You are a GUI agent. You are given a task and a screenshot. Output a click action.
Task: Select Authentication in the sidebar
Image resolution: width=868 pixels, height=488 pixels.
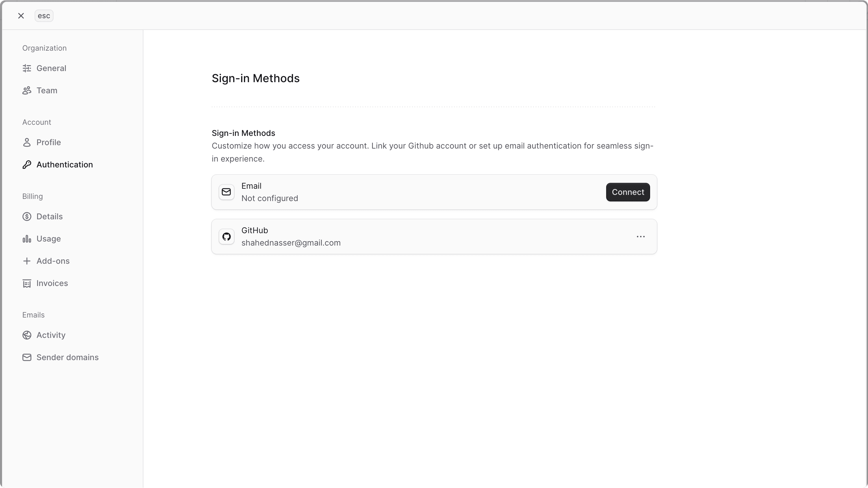(65, 165)
